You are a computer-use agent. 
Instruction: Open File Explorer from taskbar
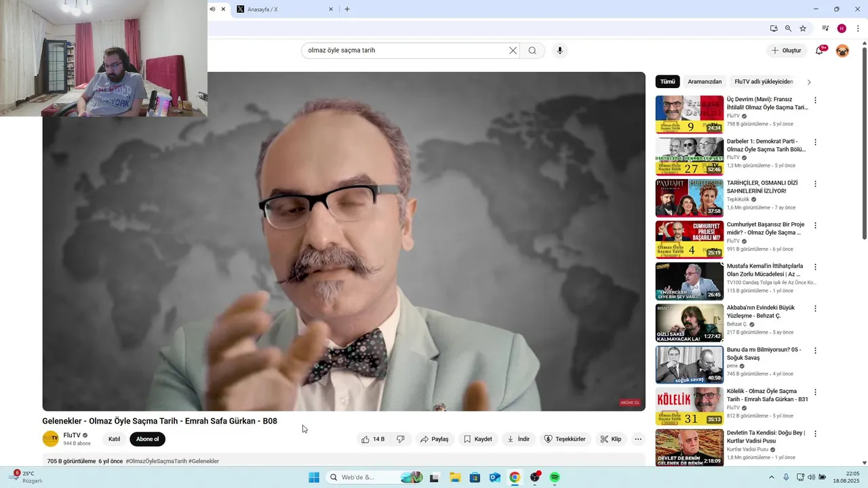click(x=455, y=478)
